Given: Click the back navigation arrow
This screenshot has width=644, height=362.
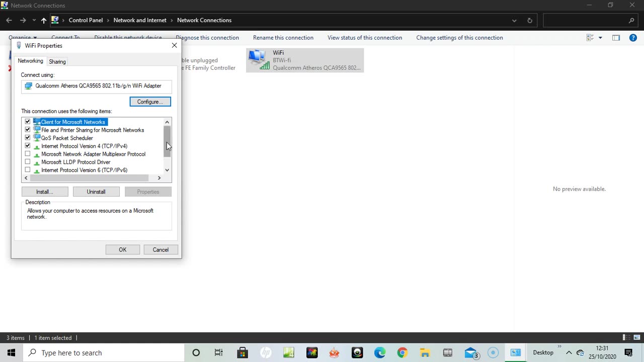Looking at the screenshot, I should 9,21.
